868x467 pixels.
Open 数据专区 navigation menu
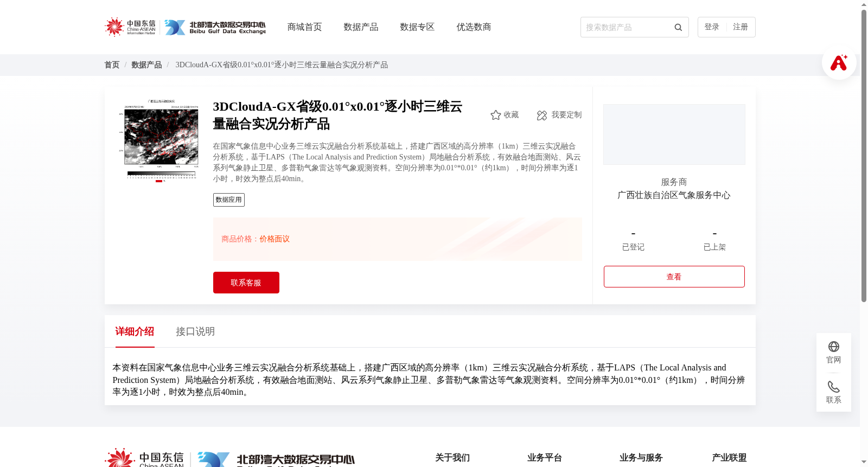tap(417, 27)
